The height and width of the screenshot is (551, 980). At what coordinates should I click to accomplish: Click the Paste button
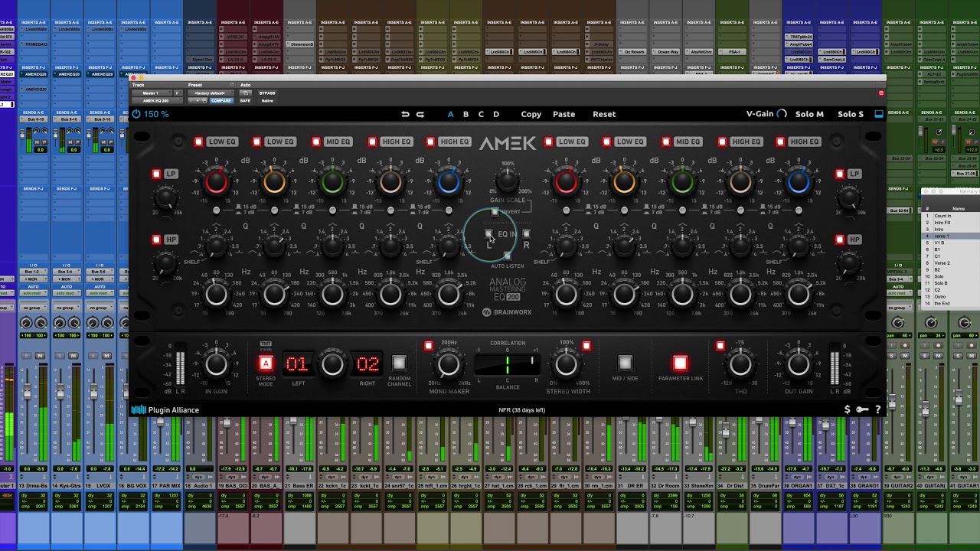pos(563,114)
